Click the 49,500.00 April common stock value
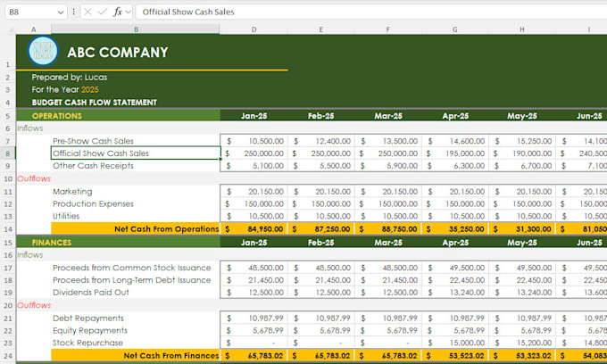Screen dimensions: 607x364 coord(467,268)
